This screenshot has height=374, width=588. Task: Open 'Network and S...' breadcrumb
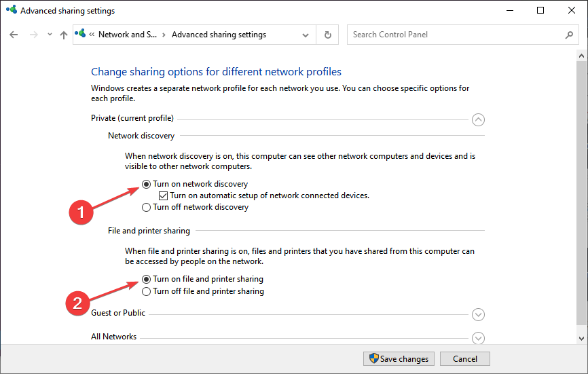pos(128,35)
